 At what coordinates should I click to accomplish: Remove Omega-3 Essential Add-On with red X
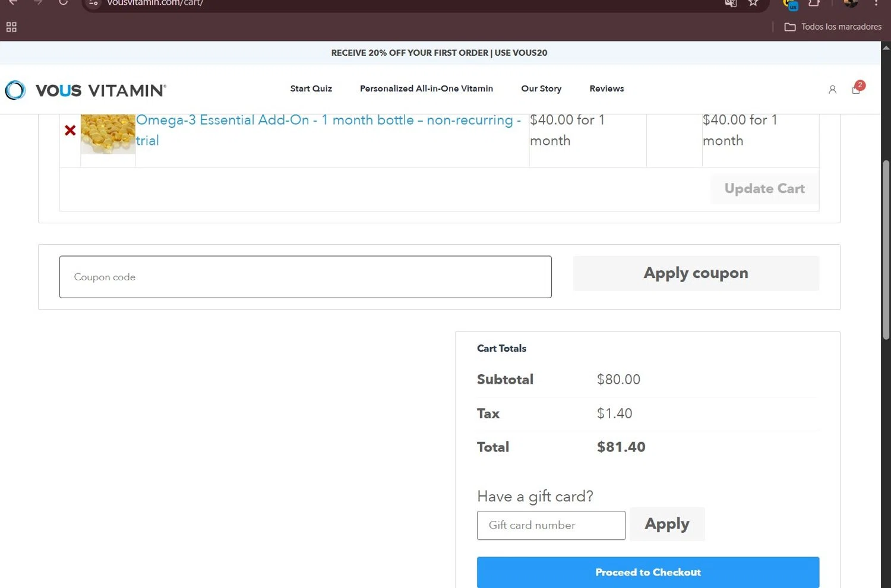[x=70, y=130]
